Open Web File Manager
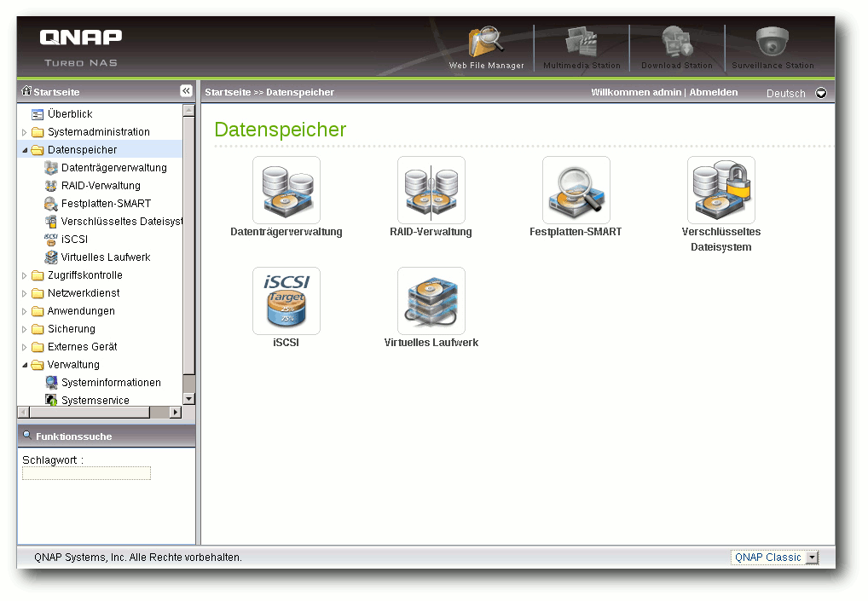868x601 pixels. coord(486,48)
